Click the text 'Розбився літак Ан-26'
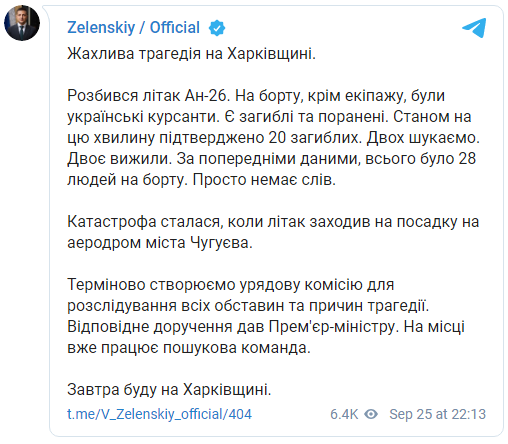This screenshot has width=508, height=444. (x=148, y=96)
